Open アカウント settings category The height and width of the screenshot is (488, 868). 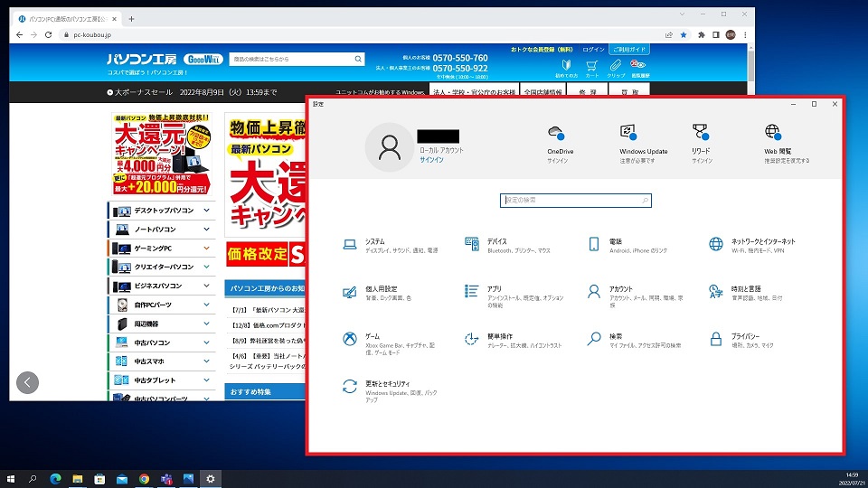[x=636, y=296]
